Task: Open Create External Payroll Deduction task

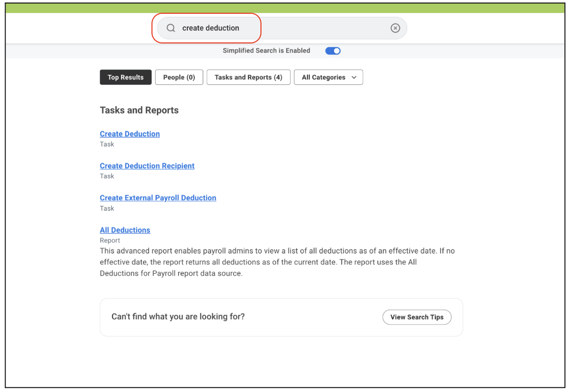Action: click(158, 198)
